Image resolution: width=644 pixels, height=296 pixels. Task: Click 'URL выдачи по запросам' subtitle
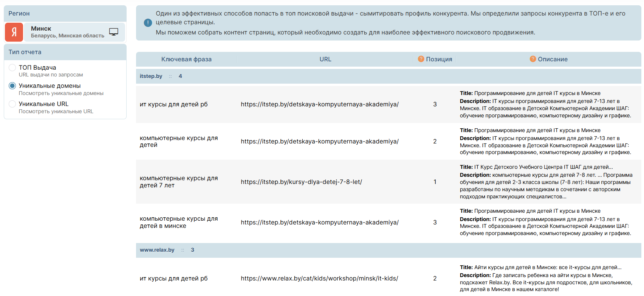point(51,75)
